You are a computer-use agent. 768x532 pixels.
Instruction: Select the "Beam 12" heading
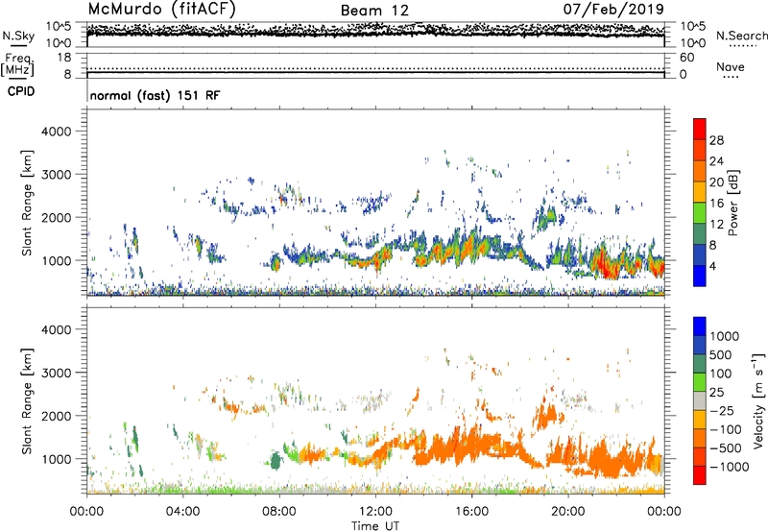coord(374,11)
